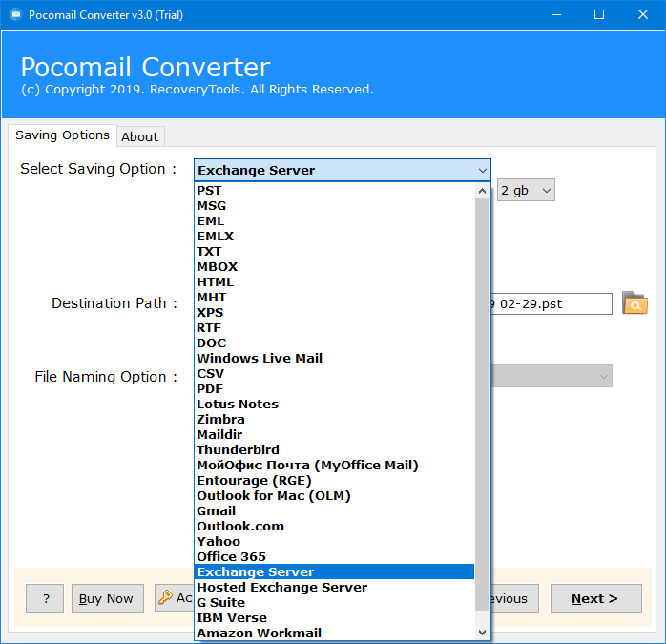Select МойОфис Почта (MyOffice Mail) option
This screenshot has height=644, width=666.
click(335, 466)
